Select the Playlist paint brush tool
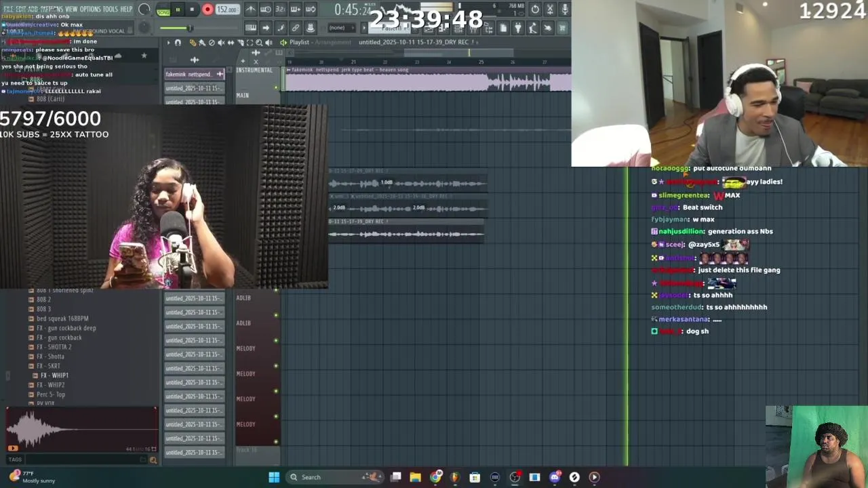This screenshot has height=488, width=868. pos(202,43)
